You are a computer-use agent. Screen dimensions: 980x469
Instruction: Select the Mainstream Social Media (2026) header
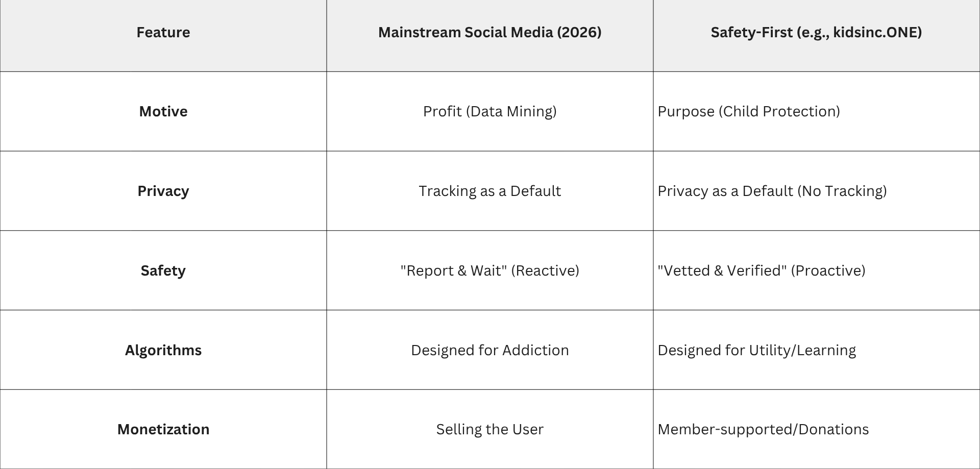tap(489, 33)
